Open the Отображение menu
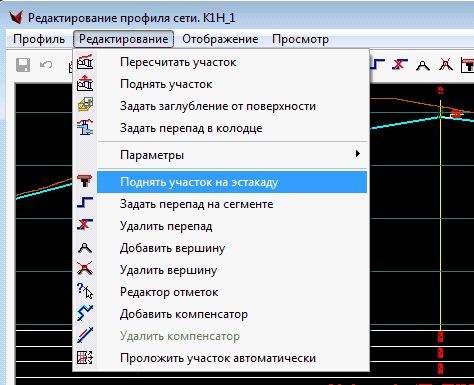This screenshot has height=385, width=474. click(x=220, y=39)
